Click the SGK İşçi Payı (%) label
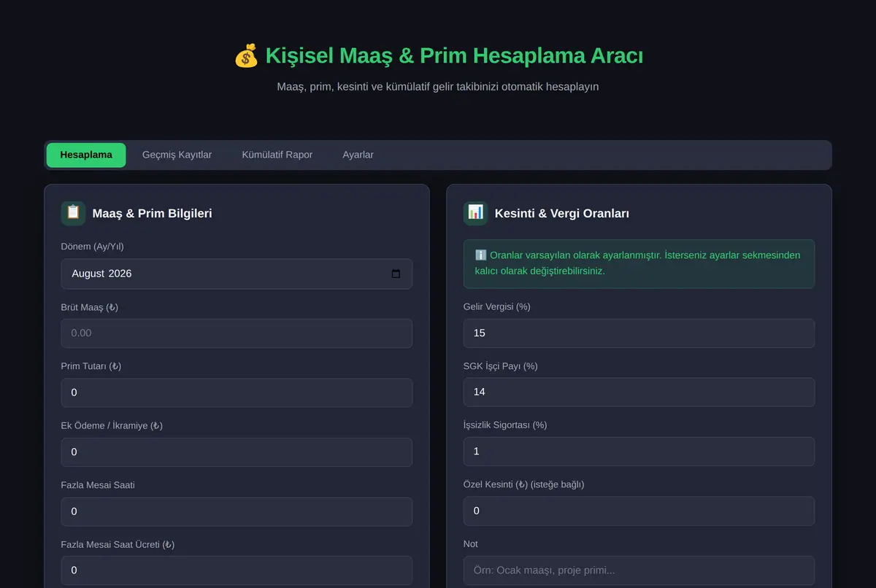 [501, 365]
